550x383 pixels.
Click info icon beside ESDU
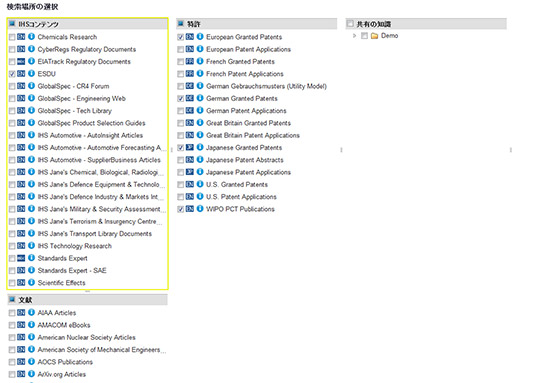[x=31, y=73]
